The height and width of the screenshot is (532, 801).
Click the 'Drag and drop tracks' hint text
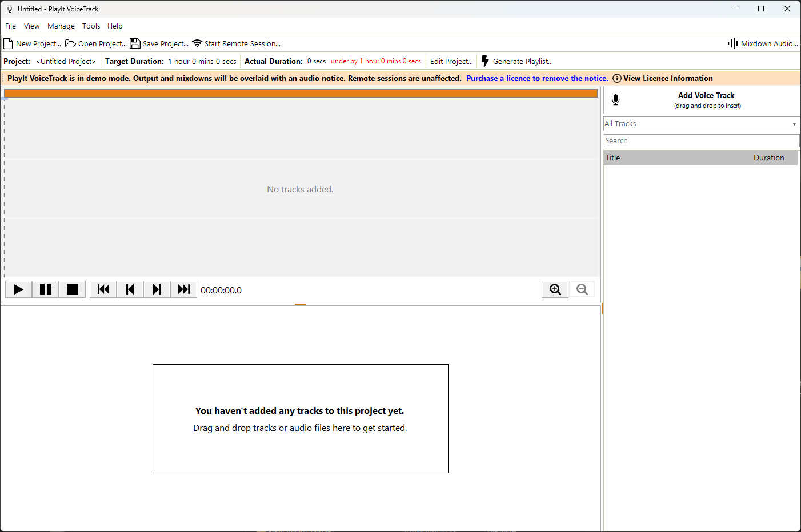tap(300, 428)
